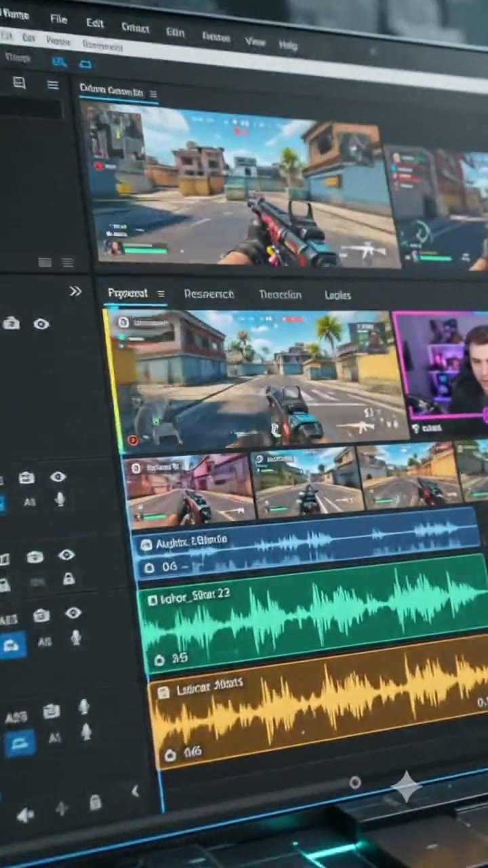
Task: Toggle eye icon beside the green audio track
Action: click(x=73, y=613)
